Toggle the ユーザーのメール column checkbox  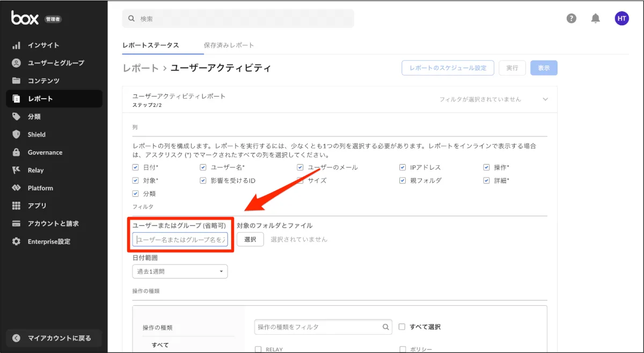pyautogui.click(x=301, y=167)
